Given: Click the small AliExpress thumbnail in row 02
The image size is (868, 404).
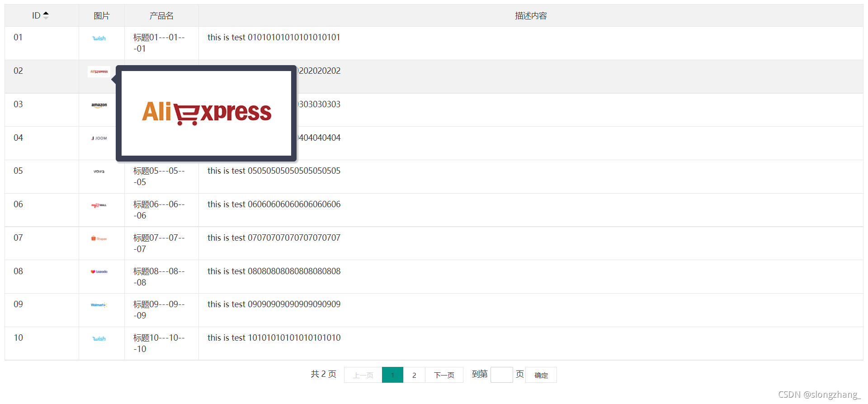Looking at the screenshot, I should tap(99, 71).
